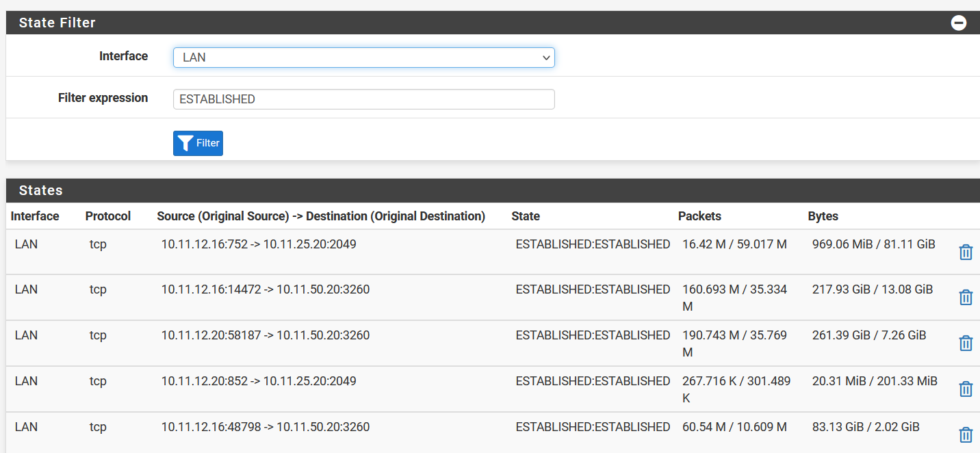Delete state for 10.11.12.16:752 connection

click(x=965, y=252)
